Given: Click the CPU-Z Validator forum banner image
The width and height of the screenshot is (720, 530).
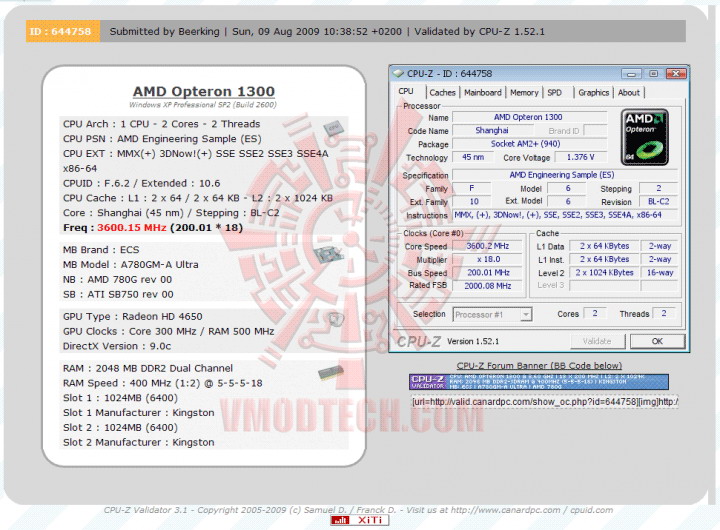Looking at the screenshot, I should (x=539, y=382).
